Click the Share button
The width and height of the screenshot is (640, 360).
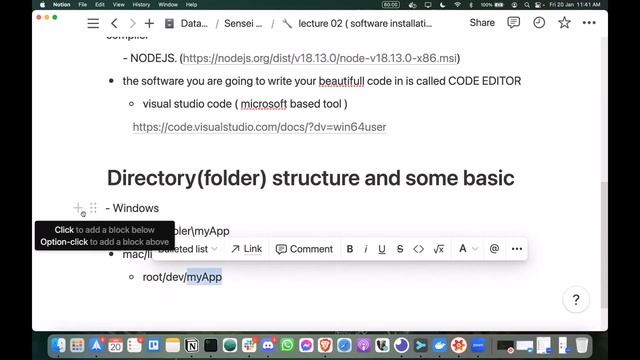pyautogui.click(x=482, y=23)
